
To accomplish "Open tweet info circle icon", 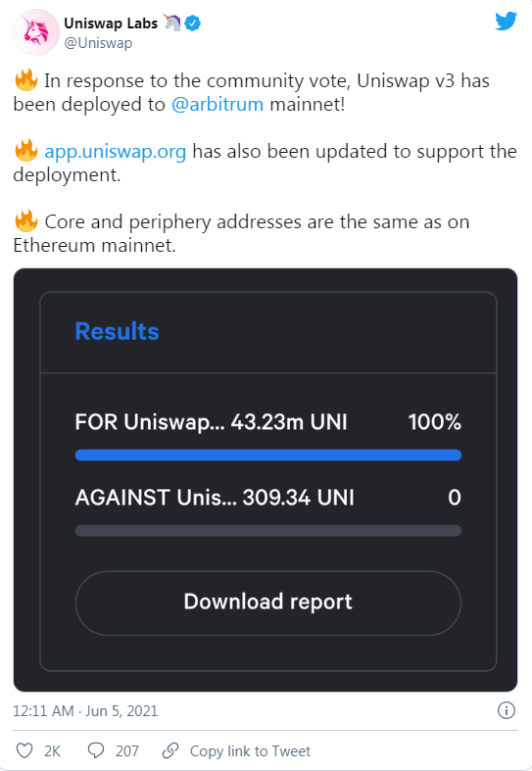I will point(507,710).
